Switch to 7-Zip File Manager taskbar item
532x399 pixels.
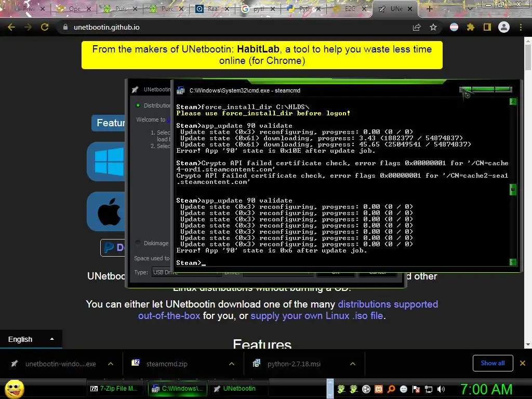tap(116, 389)
